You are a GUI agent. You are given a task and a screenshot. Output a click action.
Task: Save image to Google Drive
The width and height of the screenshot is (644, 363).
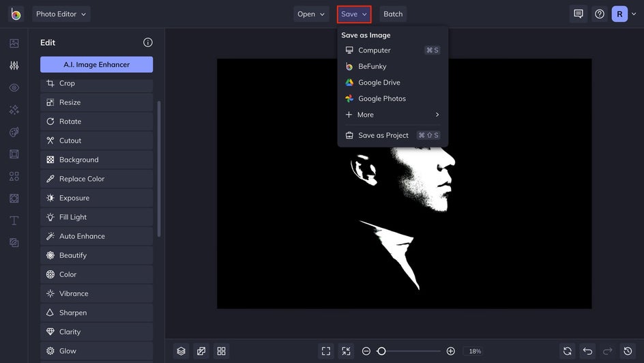(x=393, y=82)
